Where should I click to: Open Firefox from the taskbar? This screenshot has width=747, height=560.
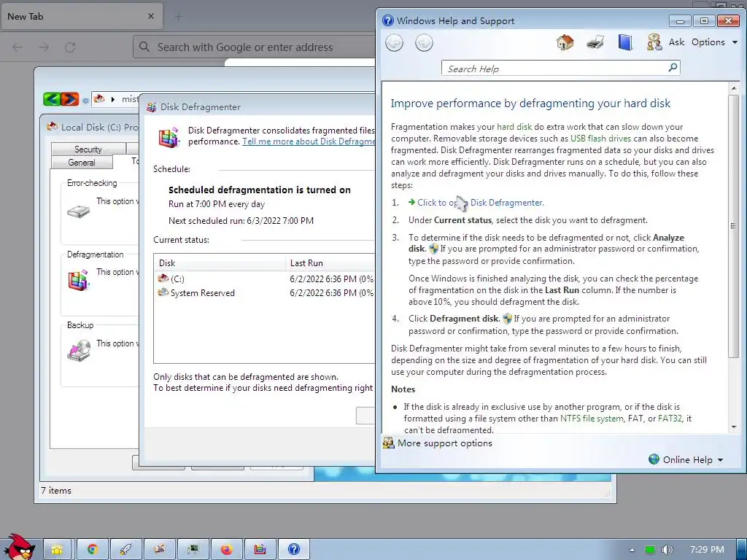click(x=226, y=550)
